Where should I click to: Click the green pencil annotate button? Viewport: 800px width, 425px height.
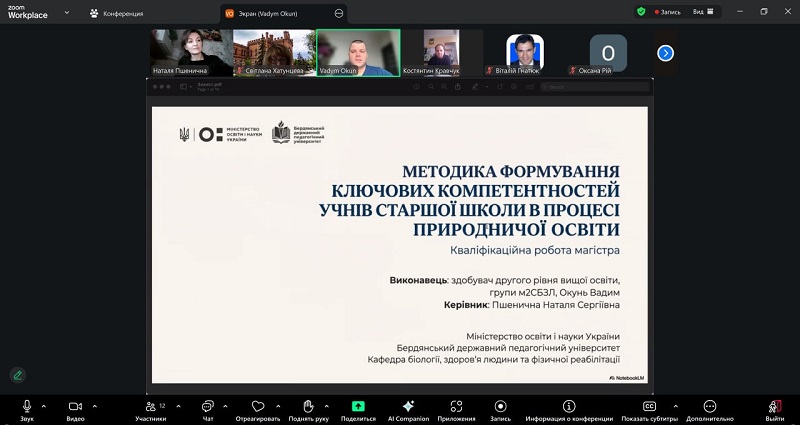17,375
